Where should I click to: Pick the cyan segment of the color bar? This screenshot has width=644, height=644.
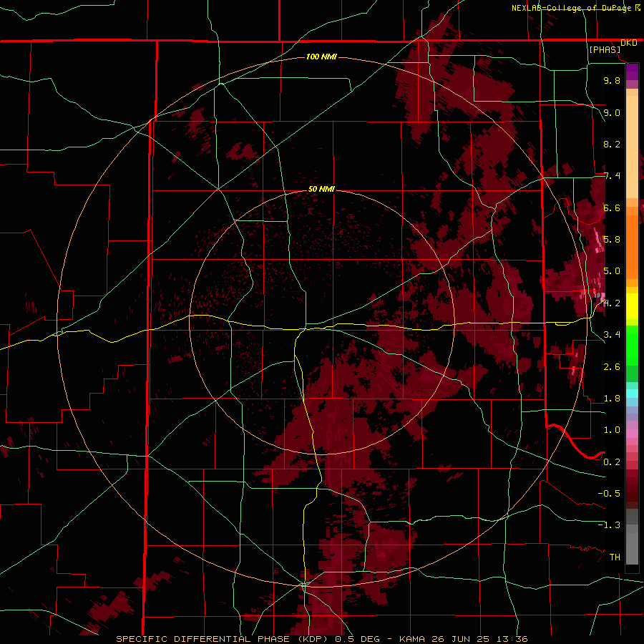coord(632,394)
